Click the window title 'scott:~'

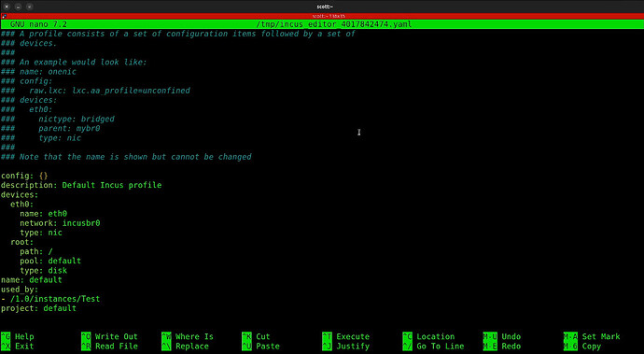[x=325, y=7]
